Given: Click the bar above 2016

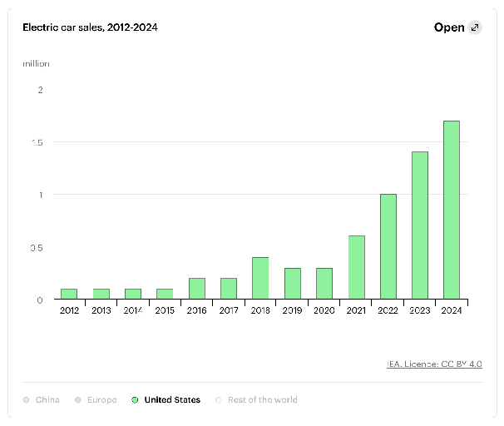Looking at the screenshot, I should [197, 288].
